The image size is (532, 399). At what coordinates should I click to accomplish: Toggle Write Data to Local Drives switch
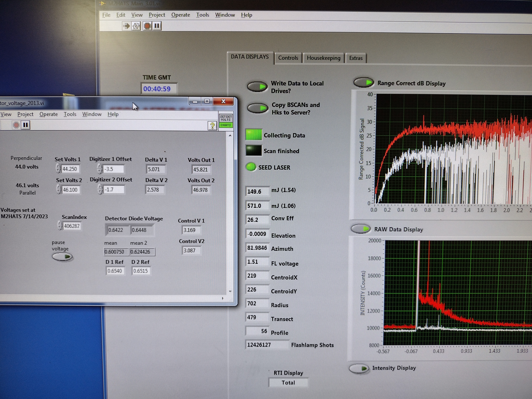click(257, 87)
